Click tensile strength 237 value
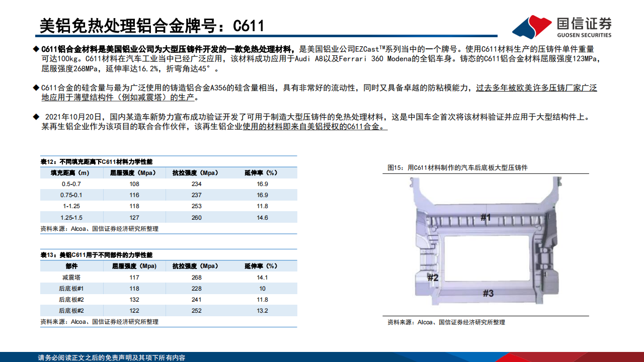Image resolution: width=644 pixels, height=362 pixels. coord(196,195)
